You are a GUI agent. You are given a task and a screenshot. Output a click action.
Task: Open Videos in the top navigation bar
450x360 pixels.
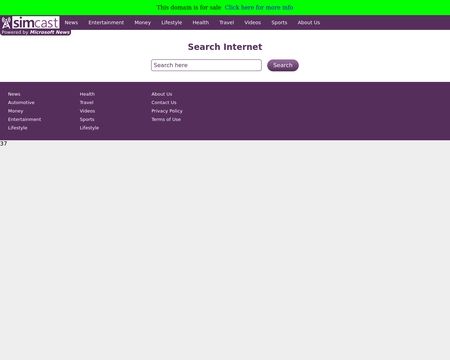click(253, 23)
